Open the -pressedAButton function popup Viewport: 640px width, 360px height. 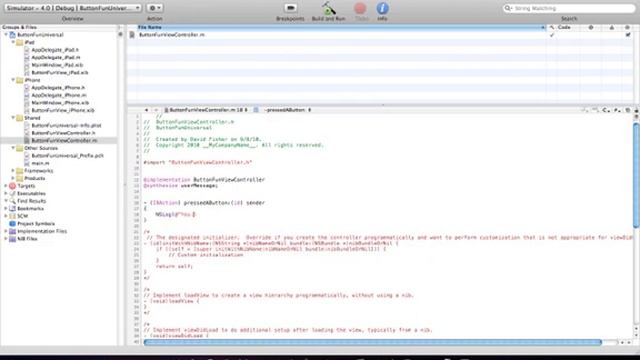[x=287, y=110]
